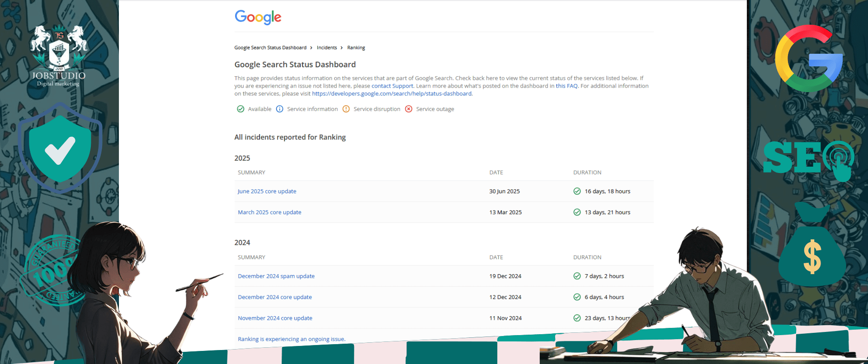868x364 pixels.
Task: Click the teal shield checkmark graphic
Action: click(60, 148)
